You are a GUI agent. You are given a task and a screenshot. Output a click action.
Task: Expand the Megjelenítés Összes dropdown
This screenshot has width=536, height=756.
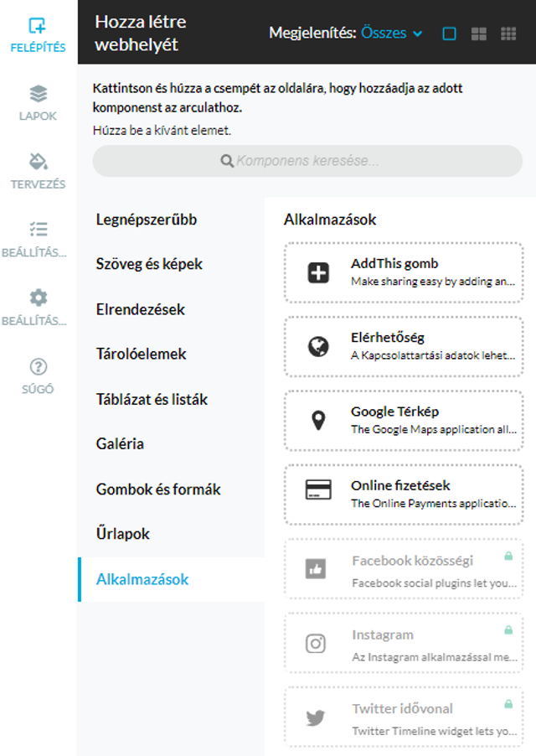391,33
